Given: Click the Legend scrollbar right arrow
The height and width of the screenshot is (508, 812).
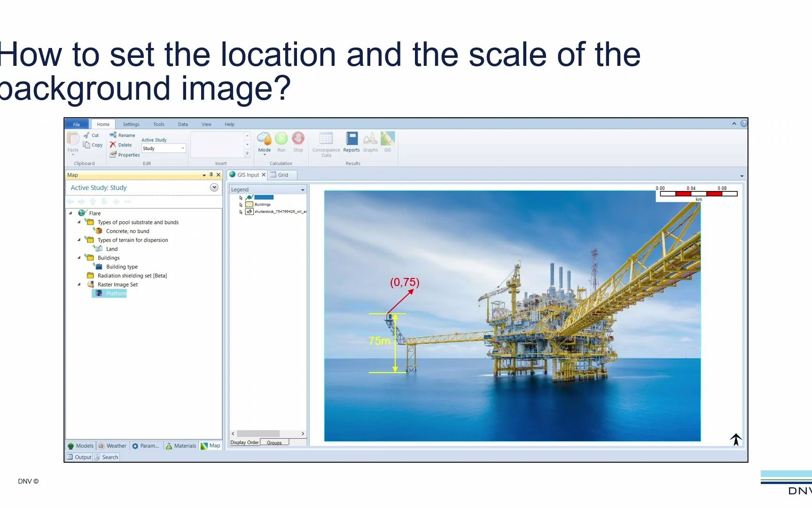Looking at the screenshot, I should point(303,434).
